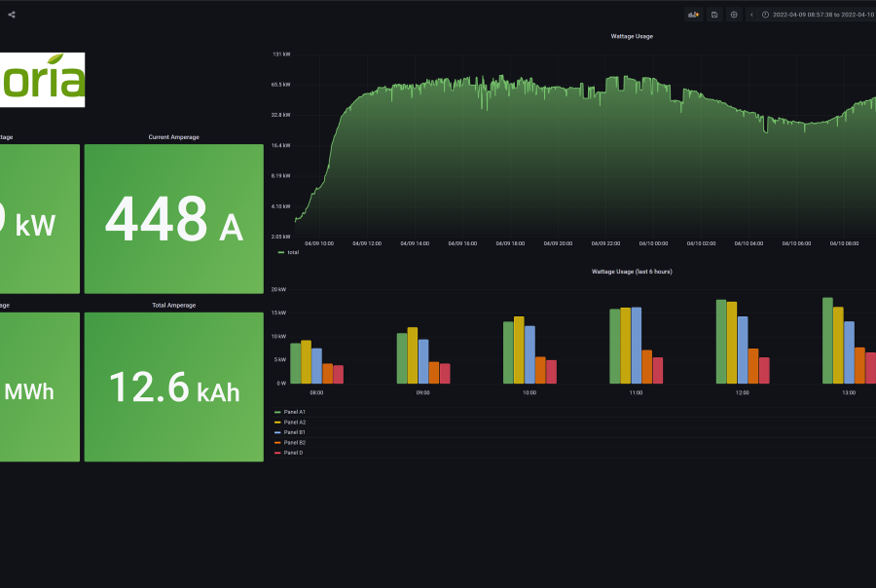Toggle the Panel A1 series in legend

click(293, 413)
